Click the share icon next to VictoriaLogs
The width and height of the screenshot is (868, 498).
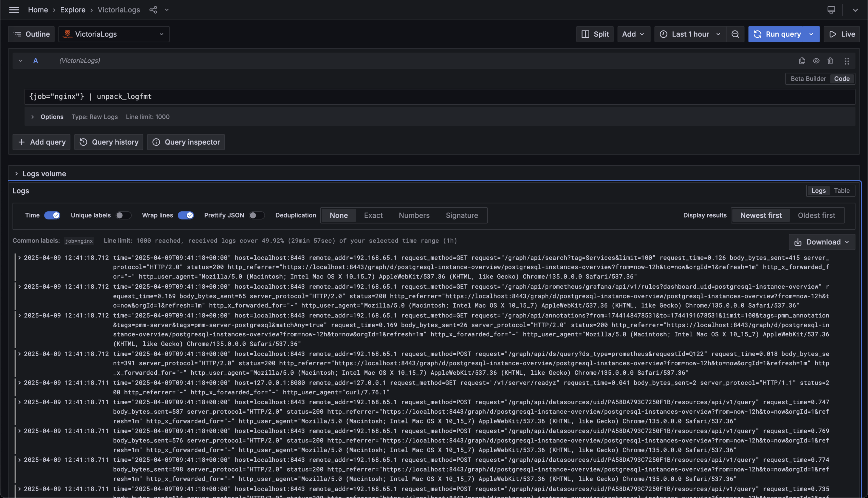(153, 9)
